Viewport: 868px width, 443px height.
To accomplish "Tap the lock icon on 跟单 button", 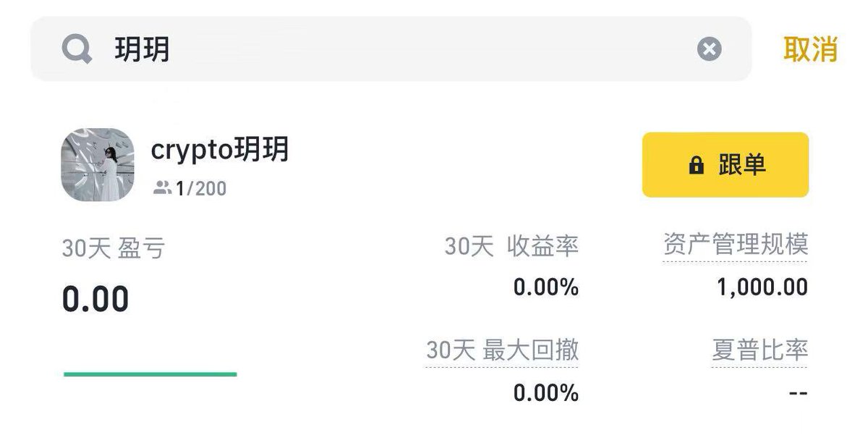I will pos(696,166).
